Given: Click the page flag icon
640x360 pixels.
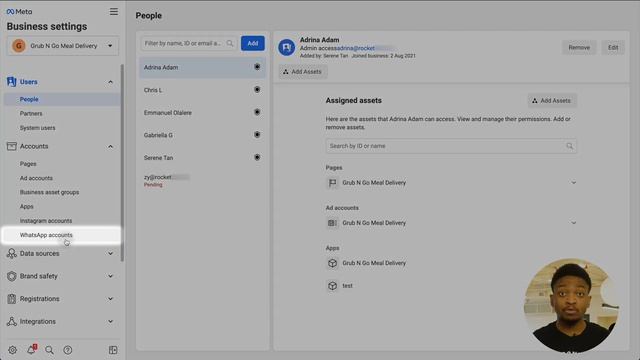Looking at the screenshot, I should click(x=333, y=183).
